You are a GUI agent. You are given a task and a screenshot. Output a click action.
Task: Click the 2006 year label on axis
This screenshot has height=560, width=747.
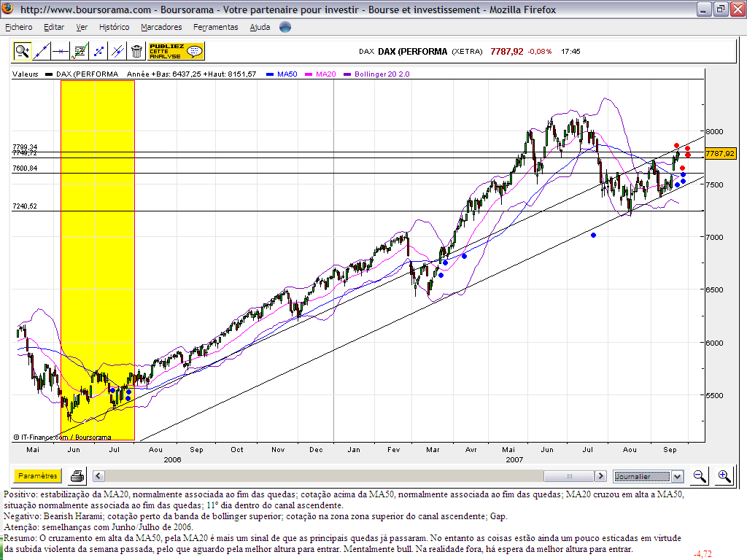click(x=172, y=459)
